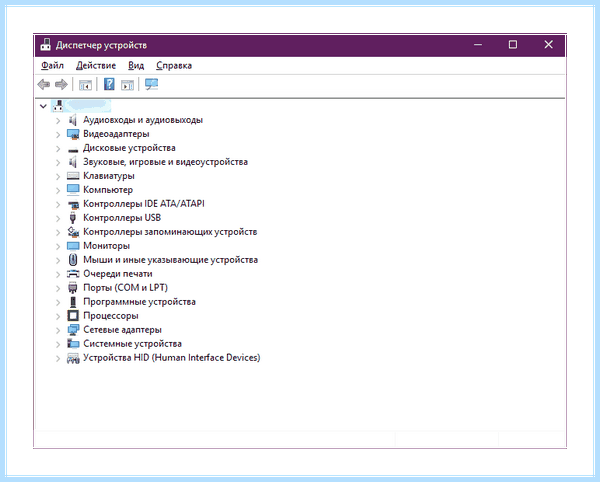Select the Видеоадаптеры text row

click(116, 134)
